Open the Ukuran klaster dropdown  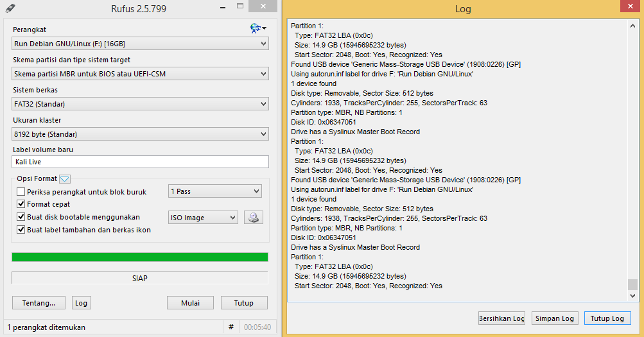pyautogui.click(x=140, y=134)
